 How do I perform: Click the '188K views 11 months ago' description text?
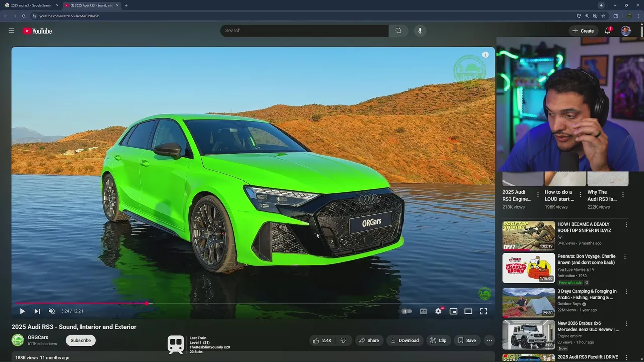click(42, 358)
